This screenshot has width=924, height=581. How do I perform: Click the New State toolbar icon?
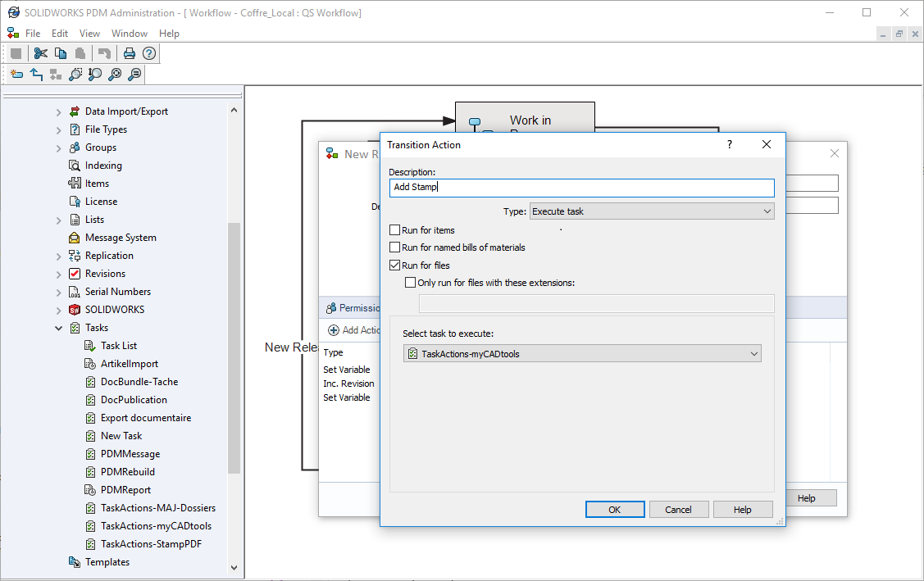[16, 75]
